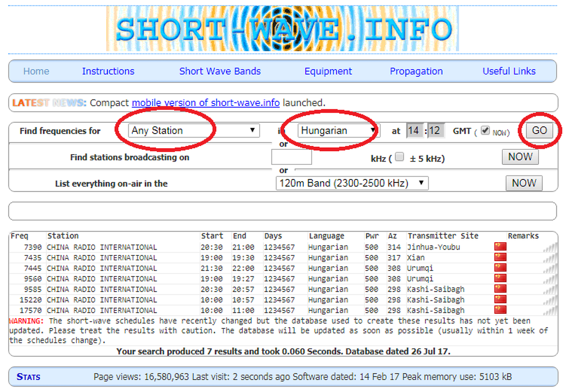Screen dimensions: 566x392
Task: Select the 7435 frequency cell
Action: point(33,258)
